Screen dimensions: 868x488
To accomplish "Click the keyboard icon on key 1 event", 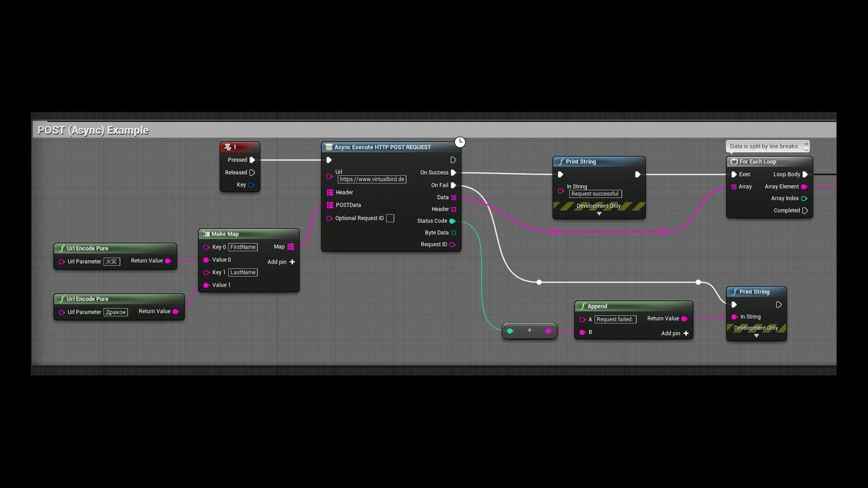I will pyautogui.click(x=227, y=147).
